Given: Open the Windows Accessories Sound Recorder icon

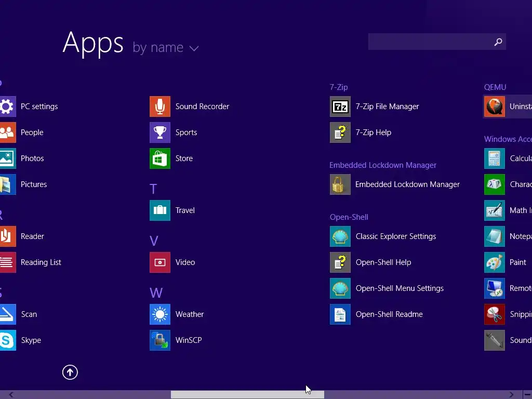Looking at the screenshot, I should pos(495,340).
